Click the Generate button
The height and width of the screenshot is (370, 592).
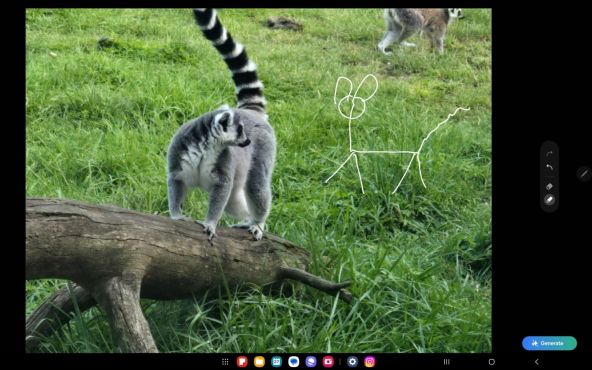coord(549,343)
